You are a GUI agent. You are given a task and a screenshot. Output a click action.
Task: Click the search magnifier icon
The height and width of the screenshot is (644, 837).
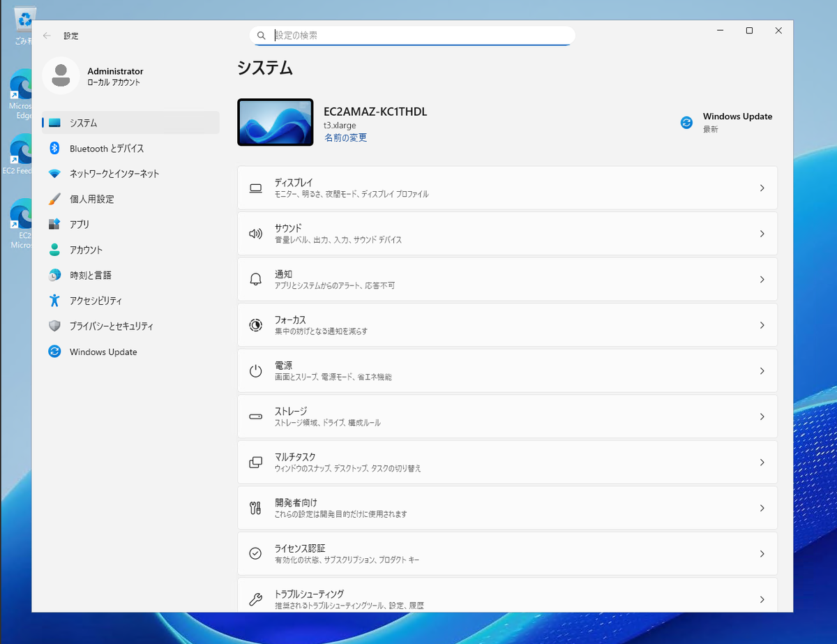[262, 35]
